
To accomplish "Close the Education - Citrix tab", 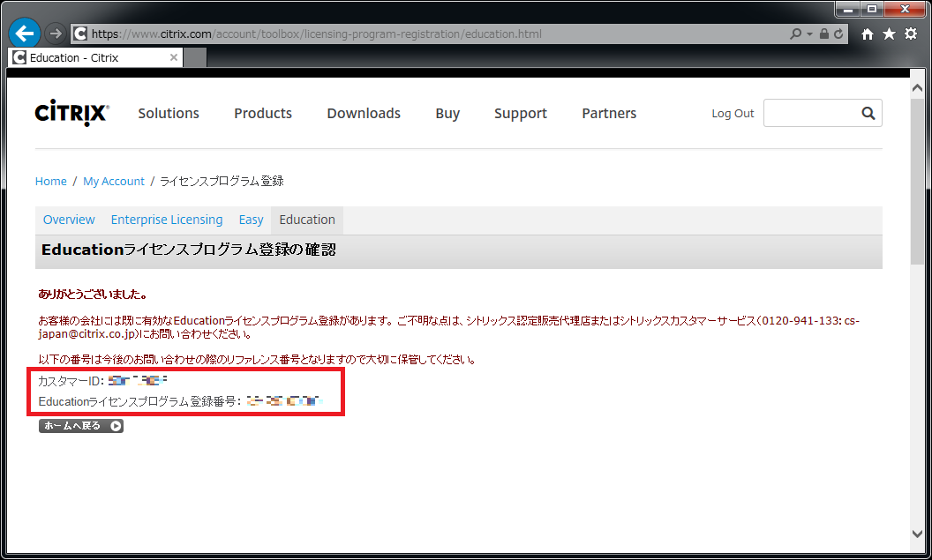I will [174, 58].
